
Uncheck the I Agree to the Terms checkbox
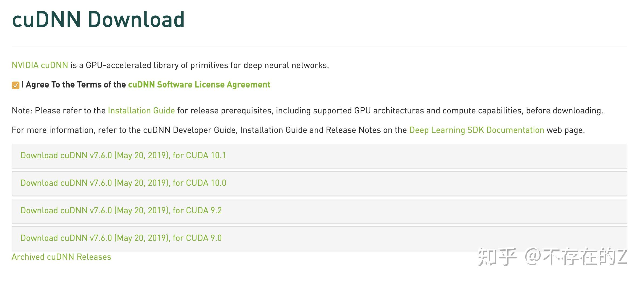point(16,85)
